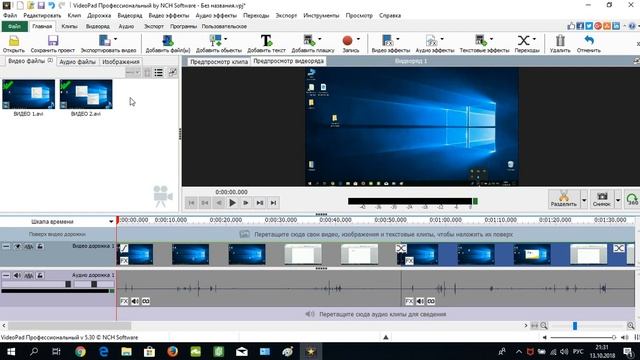The image size is (640, 360).
Task: Collapse Видео дорожка 1 with minus button
Action: (6, 247)
